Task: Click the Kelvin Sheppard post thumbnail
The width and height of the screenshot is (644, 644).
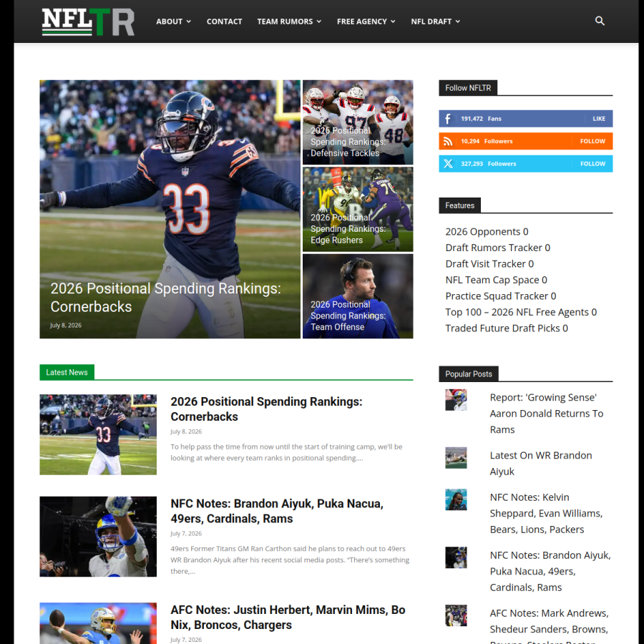Action: coord(456,499)
